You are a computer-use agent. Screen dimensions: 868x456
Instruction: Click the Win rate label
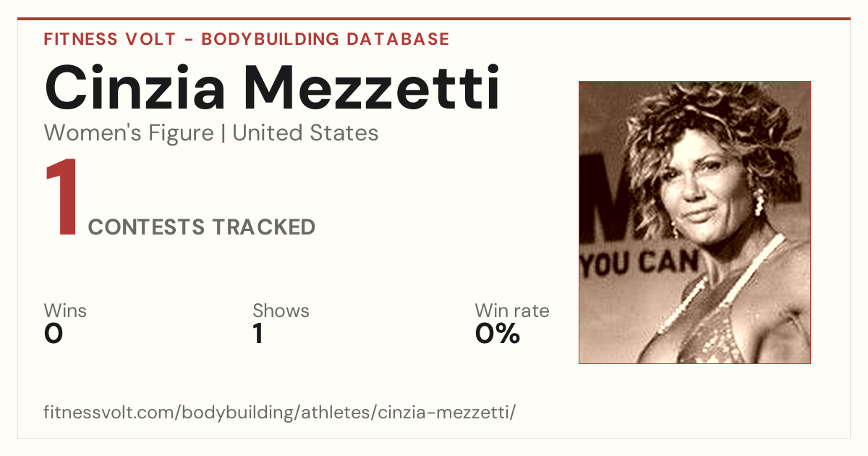pos(512,311)
